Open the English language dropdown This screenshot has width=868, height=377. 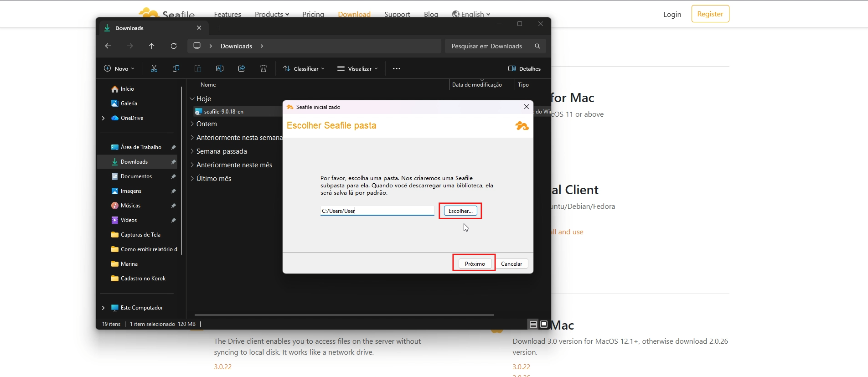[471, 15]
